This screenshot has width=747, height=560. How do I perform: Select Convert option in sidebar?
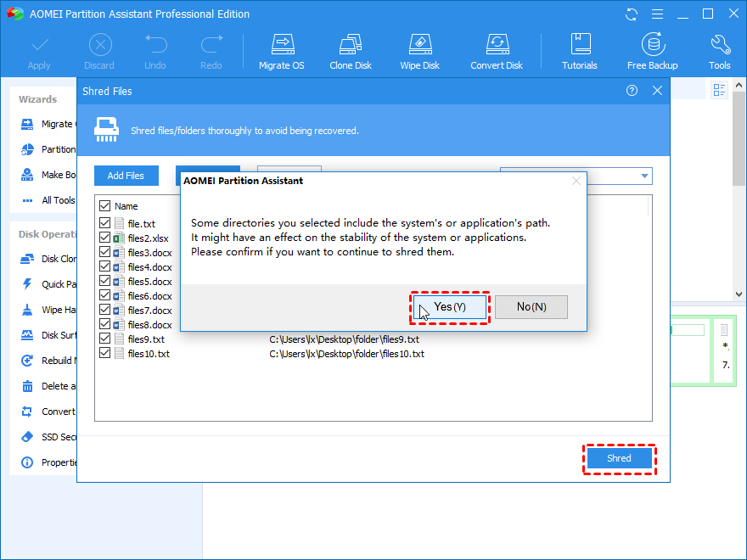click(48, 412)
